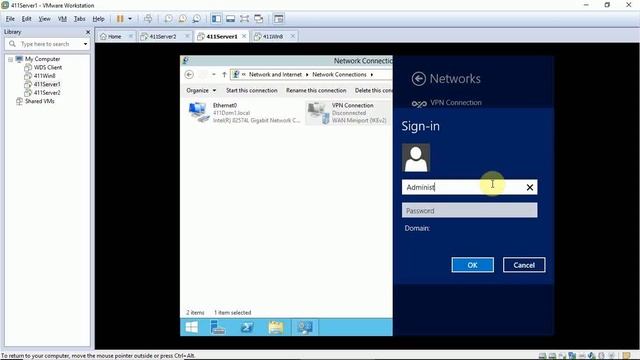Click Network and Internet breadcrumb
640x360 pixels.
tap(275, 75)
